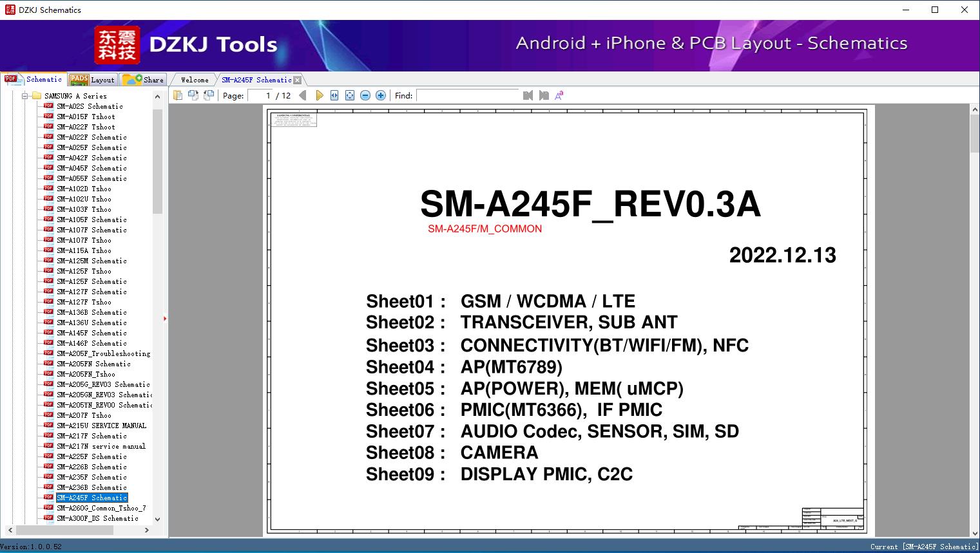Click the tree horizontal scroll left arrow
This screenshot has width=980, height=553.
pos(9,530)
